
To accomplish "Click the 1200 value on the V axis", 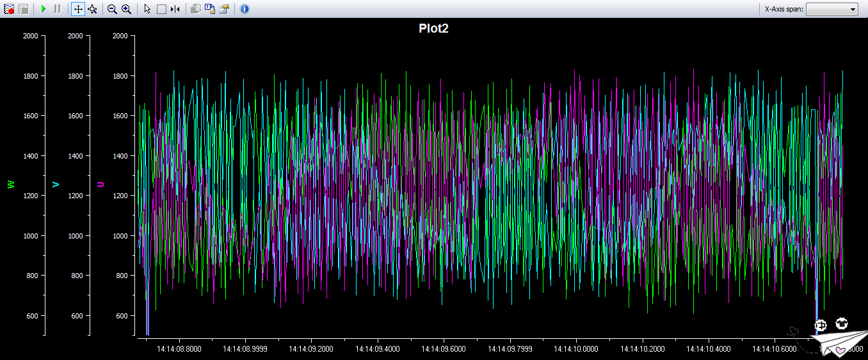I will point(75,196).
